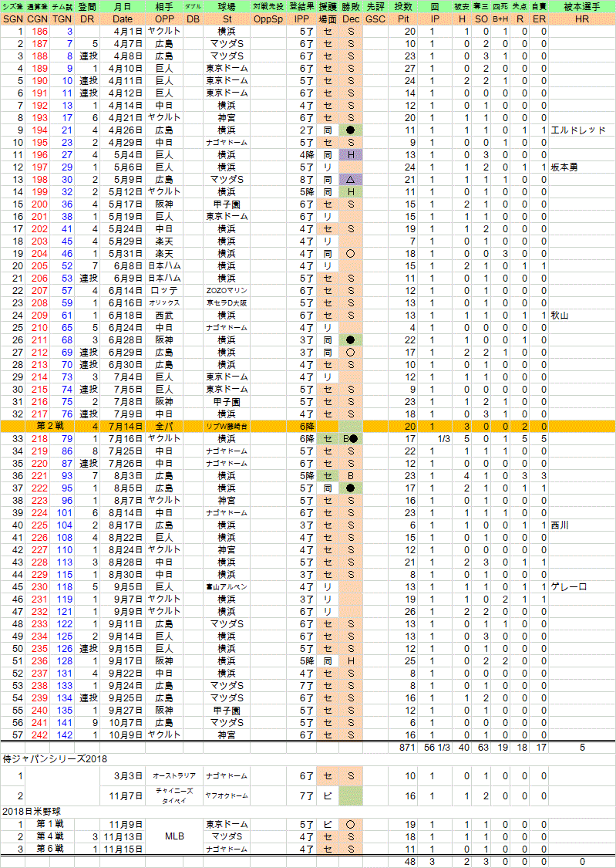Select the opponent cell 全パ
Screen dimensions: 616x868
click(x=164, y=426)
